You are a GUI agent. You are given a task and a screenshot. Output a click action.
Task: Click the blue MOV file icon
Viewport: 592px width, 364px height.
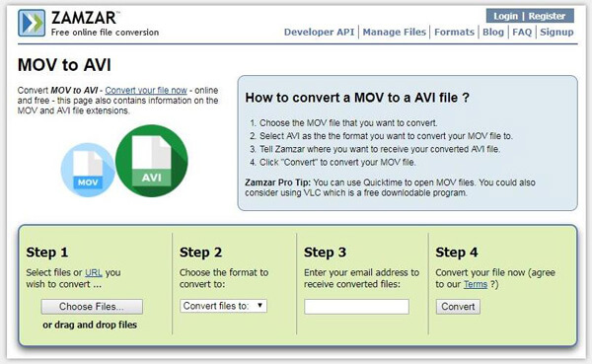88,170
